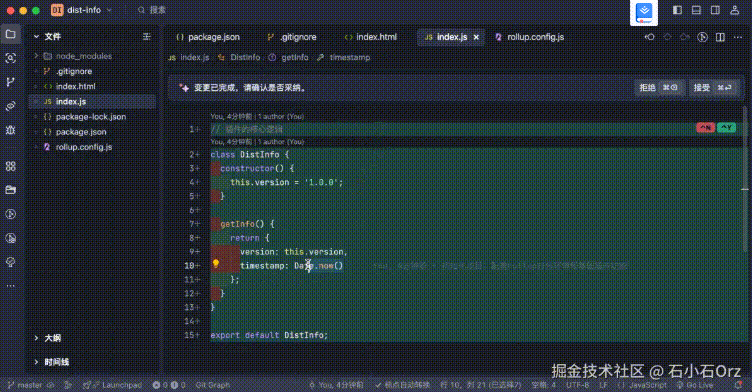The image size is (752, 392).
Task: Toggle the secondary sidebar layout icon
Action: 715,10
